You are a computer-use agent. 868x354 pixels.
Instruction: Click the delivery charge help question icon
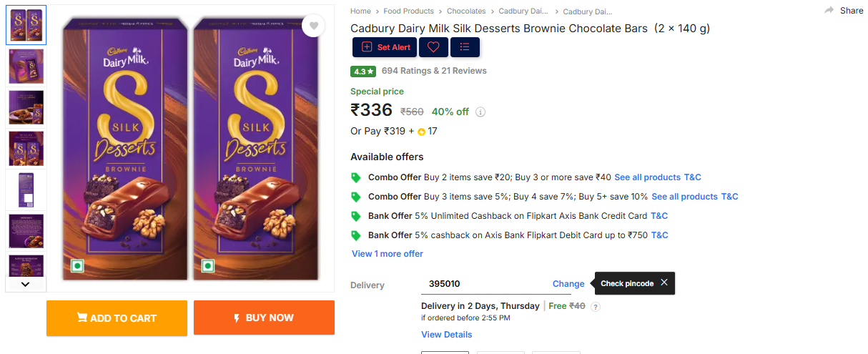tap(595, 307)
